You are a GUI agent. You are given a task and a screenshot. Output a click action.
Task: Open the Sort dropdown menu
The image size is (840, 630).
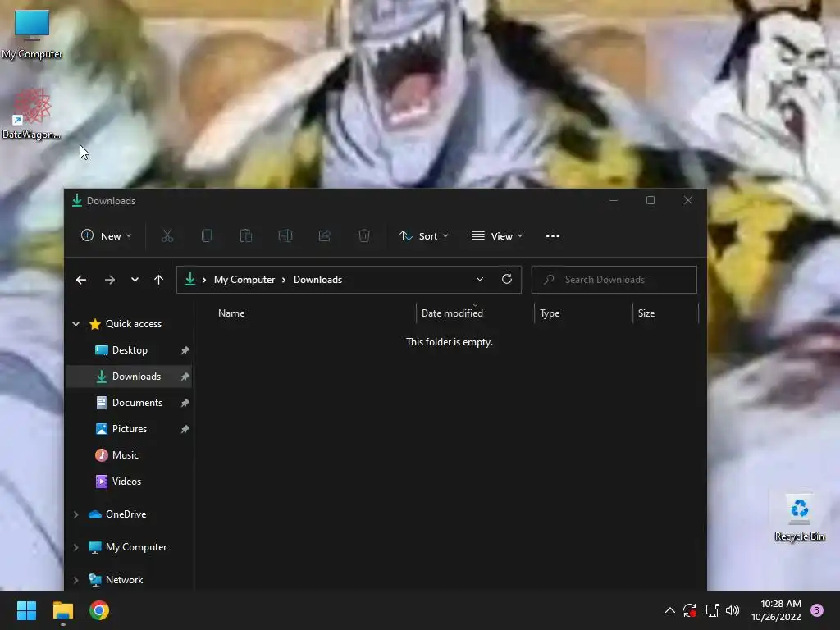coord(424,235)
